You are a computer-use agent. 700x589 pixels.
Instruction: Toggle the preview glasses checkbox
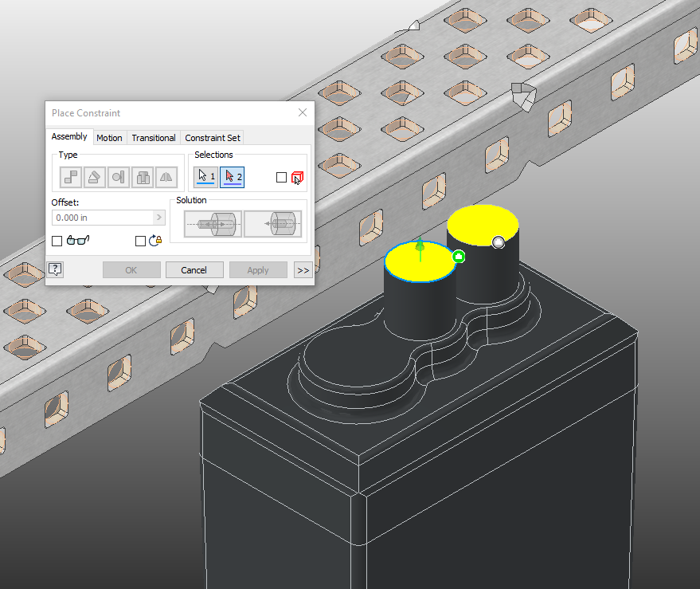[x=57, y=241]
